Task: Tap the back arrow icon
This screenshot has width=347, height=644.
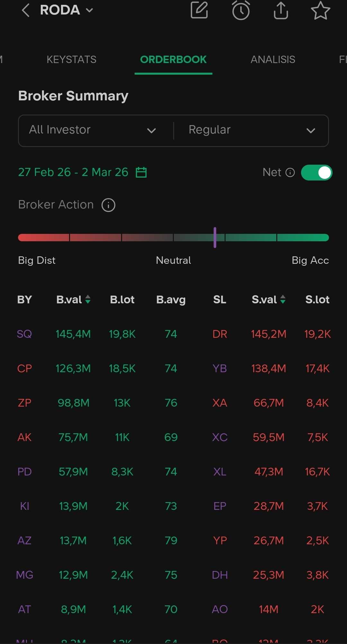Action: pyautogui.click(x=26, y=11)
